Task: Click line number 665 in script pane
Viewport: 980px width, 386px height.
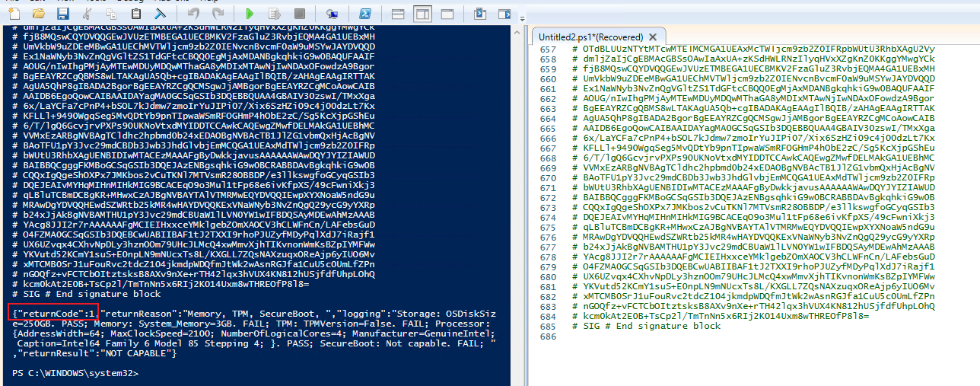Action: click(548, 128)
